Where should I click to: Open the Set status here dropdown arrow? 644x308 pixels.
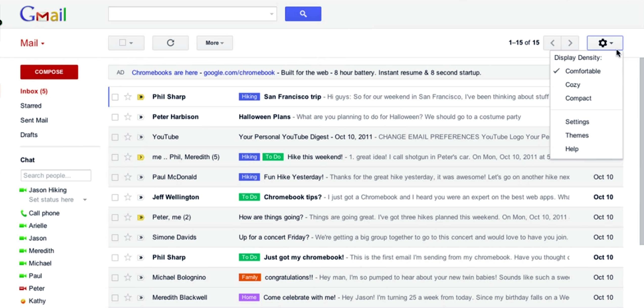point(85,200)
